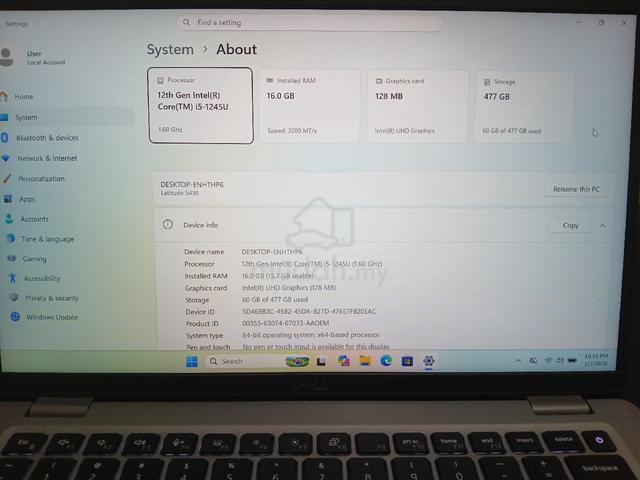Navigate to System breadcrumb
640x480 pixels.
tap(170, 50)
